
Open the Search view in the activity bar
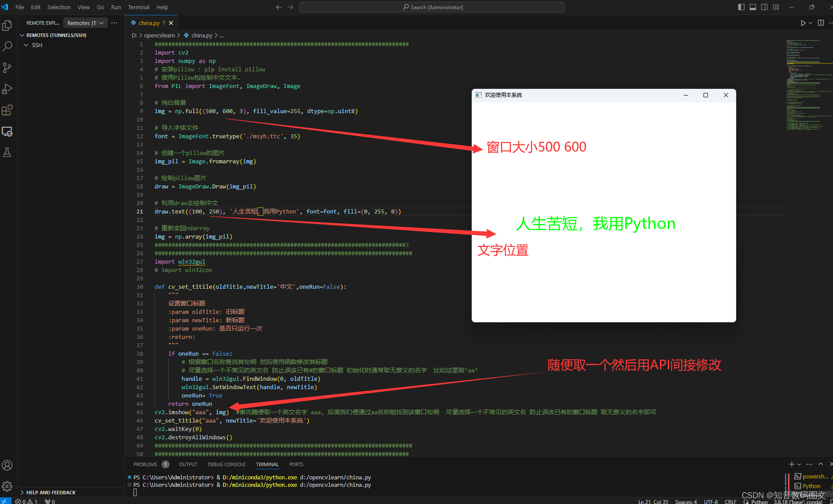pyautogui.click(x=7, y=46)
